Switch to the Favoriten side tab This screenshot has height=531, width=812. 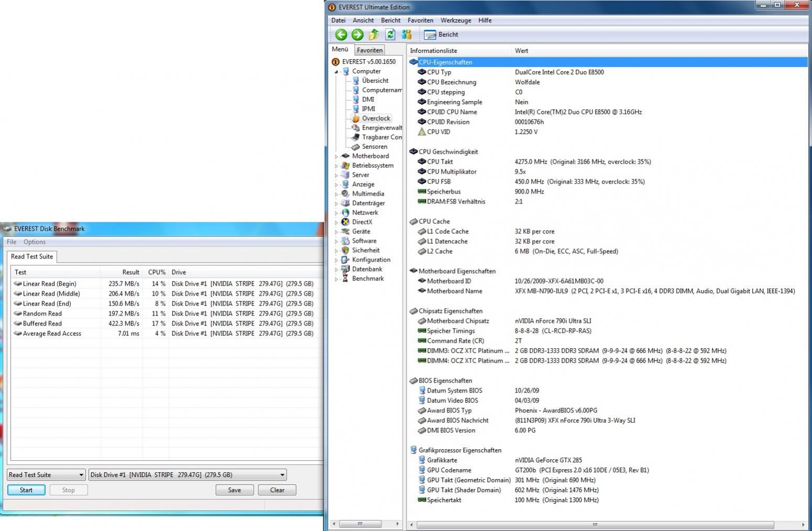click(370, 50)
